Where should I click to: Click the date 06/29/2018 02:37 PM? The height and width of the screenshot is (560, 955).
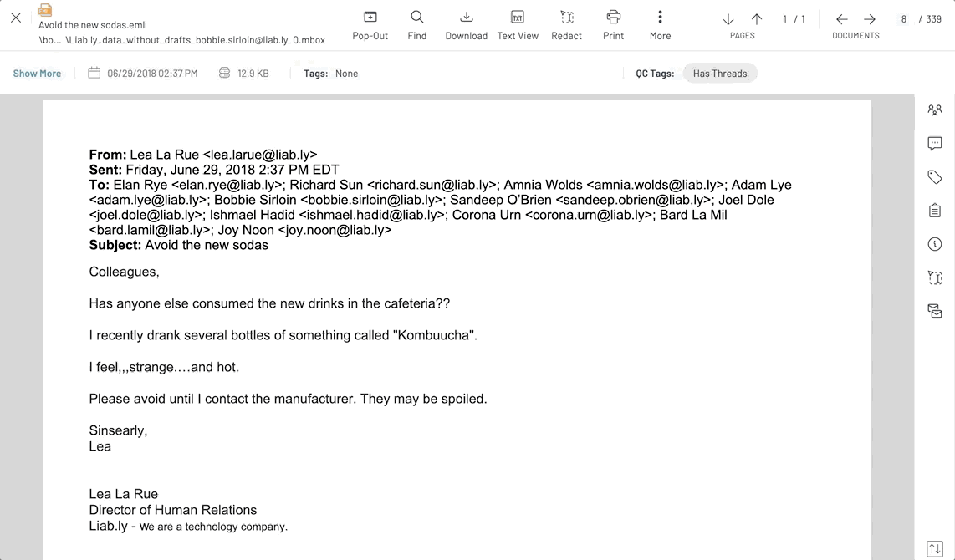click(152, 74)
